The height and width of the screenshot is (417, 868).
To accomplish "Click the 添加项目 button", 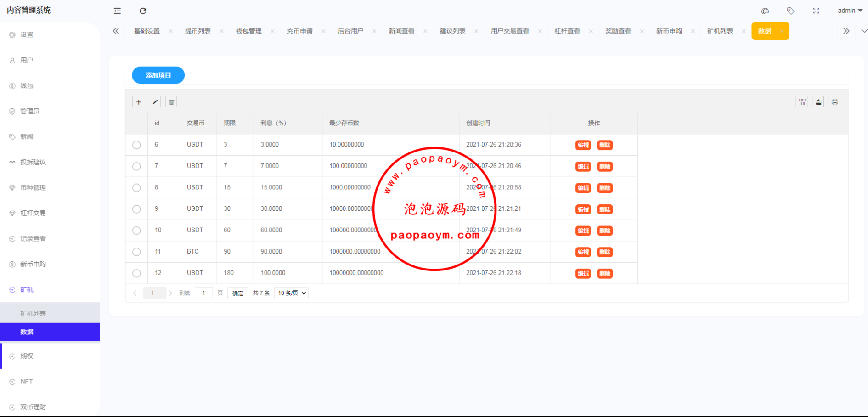I will point(158,75).
